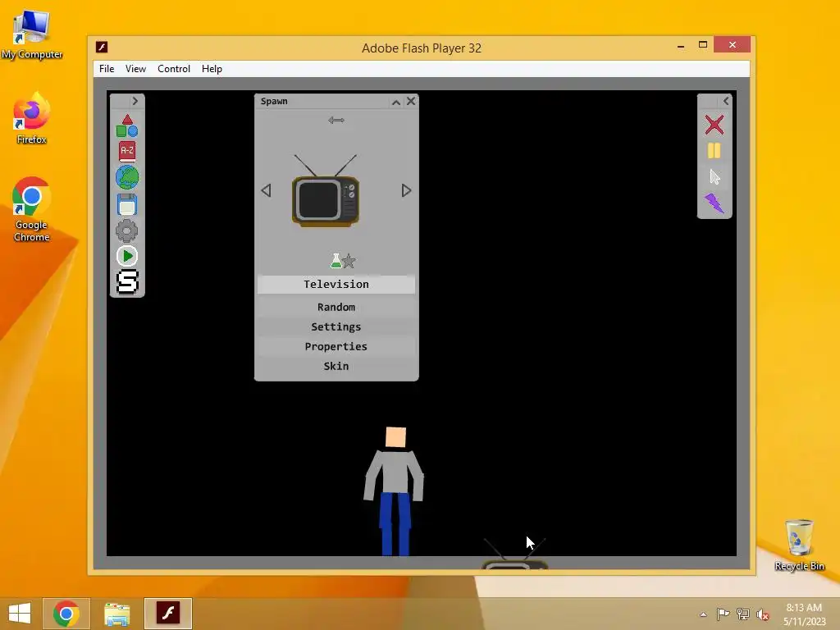This screenshot has height=630, width=840.
Task: Toggle the favorite star icon
Action: pyautogui.click(x=349, y=262)
